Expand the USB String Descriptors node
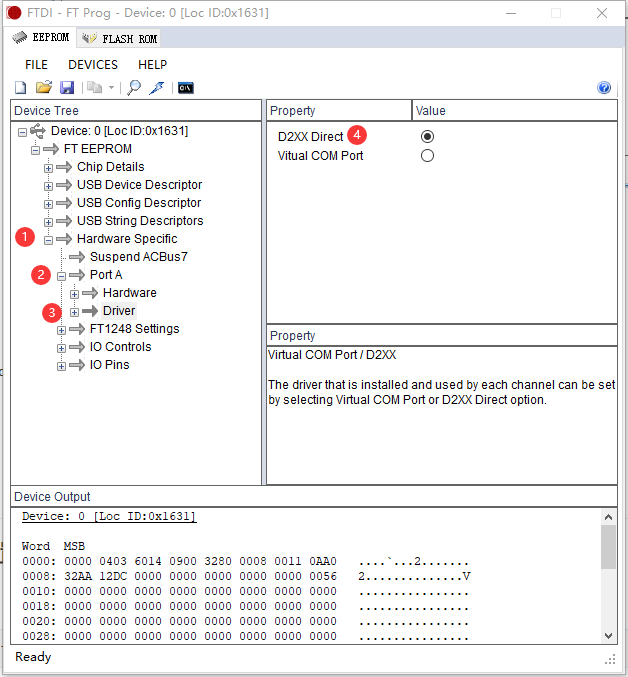 point(48,222)
